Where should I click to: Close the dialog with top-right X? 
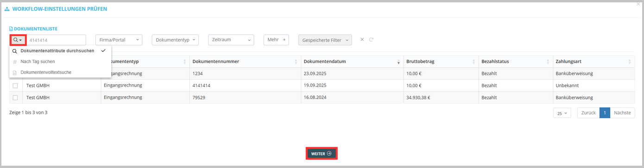point(638,4)
